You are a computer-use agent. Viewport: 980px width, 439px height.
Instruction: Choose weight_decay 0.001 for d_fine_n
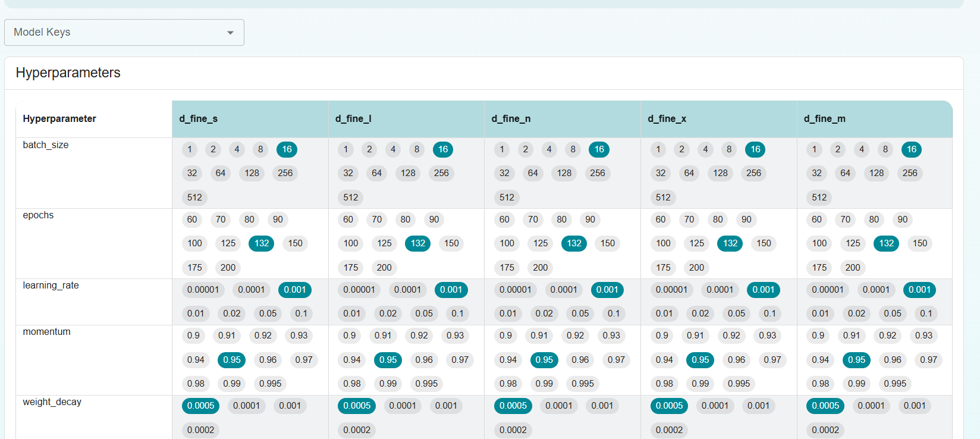(x=602, y=406)
